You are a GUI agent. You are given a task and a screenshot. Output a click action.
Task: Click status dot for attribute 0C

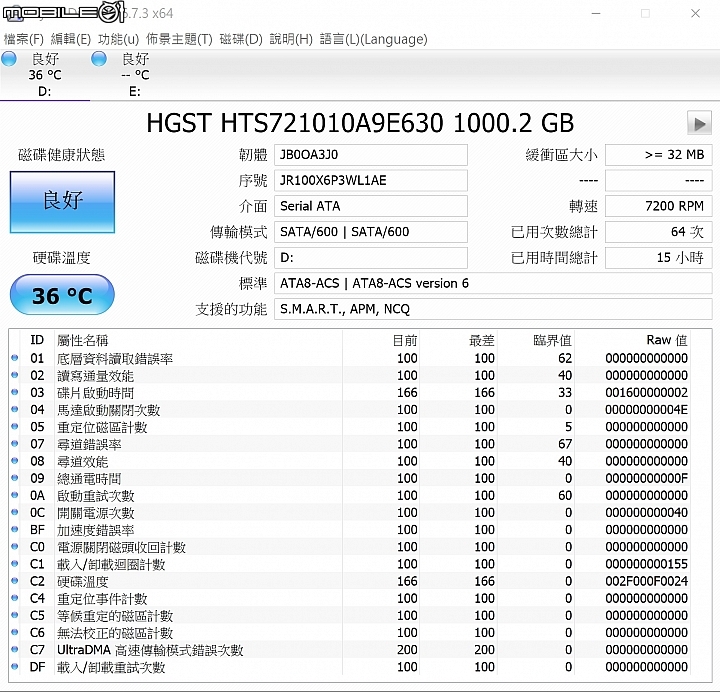(x=15, y=512)
